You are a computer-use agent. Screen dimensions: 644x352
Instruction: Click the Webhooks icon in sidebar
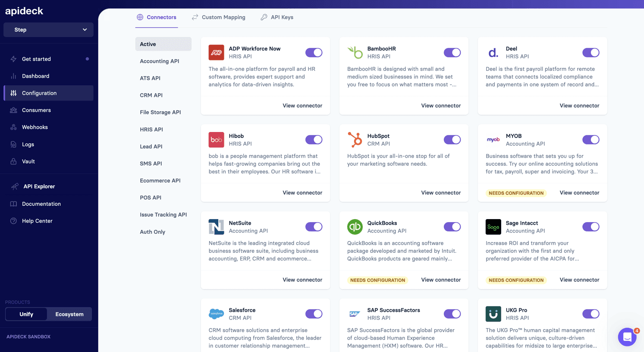(13, 127)
